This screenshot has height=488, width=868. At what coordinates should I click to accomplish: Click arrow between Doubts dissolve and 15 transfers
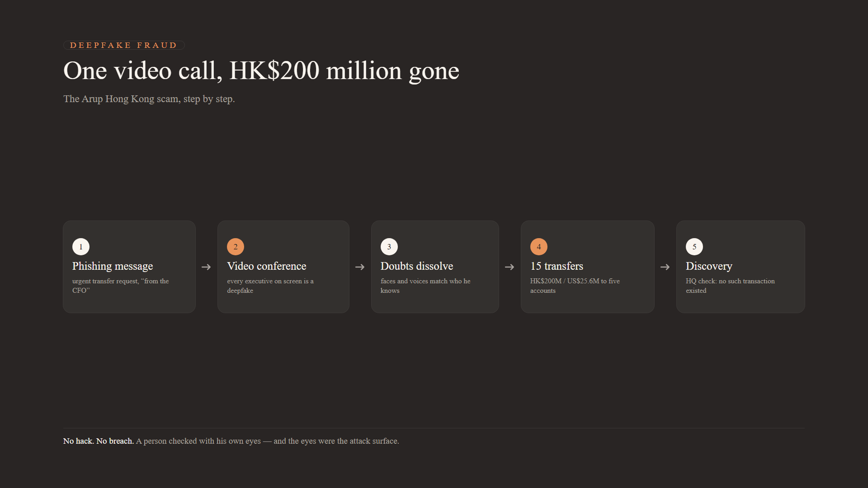509,267
